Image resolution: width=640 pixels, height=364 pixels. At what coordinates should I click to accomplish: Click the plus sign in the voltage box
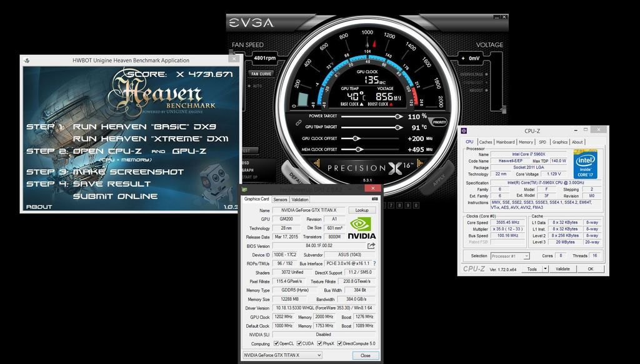point(463,58)
